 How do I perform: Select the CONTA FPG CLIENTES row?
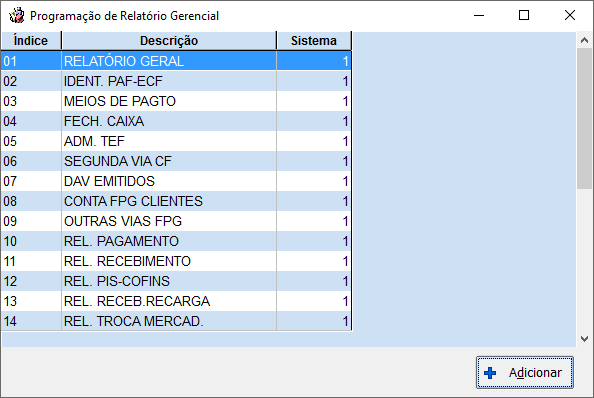point(176,201)
